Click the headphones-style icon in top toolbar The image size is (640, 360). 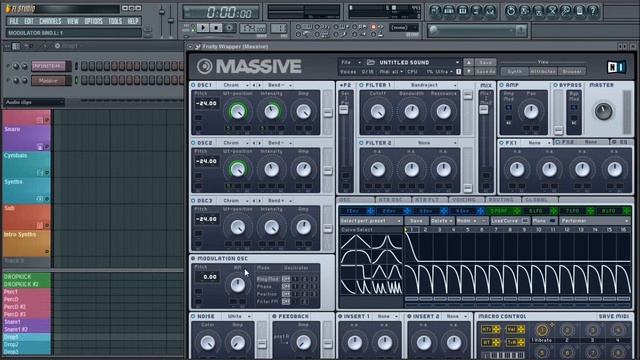[490, 11]
